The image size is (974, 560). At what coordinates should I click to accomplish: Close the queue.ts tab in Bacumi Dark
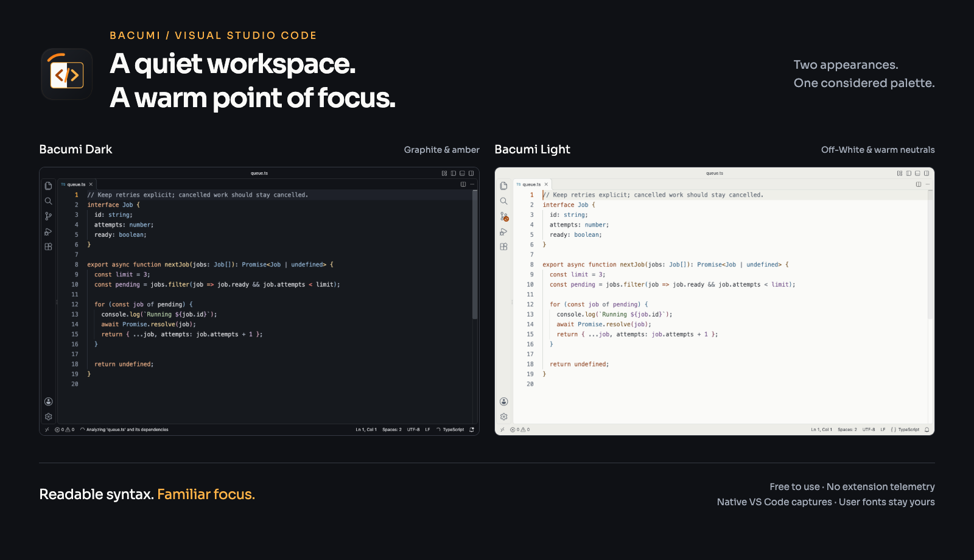tap(91, 184)
